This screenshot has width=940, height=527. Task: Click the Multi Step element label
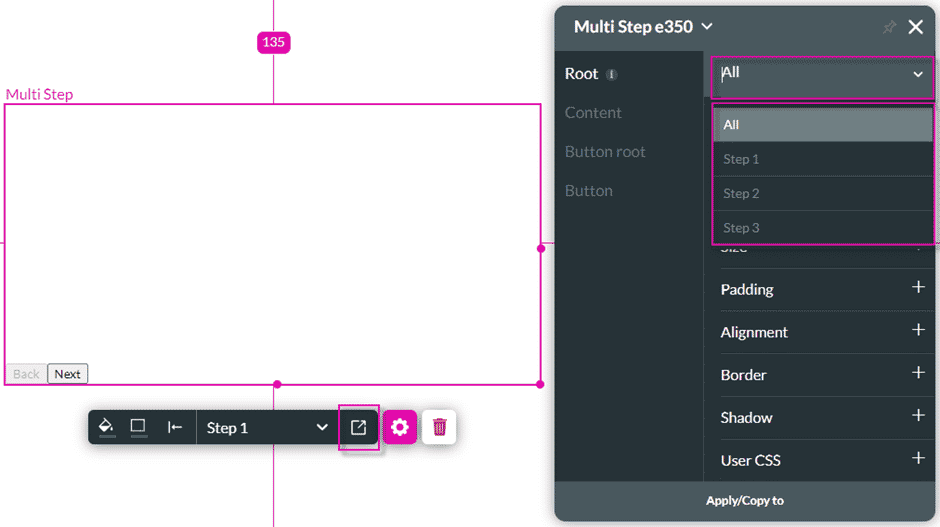click(40, 94)
